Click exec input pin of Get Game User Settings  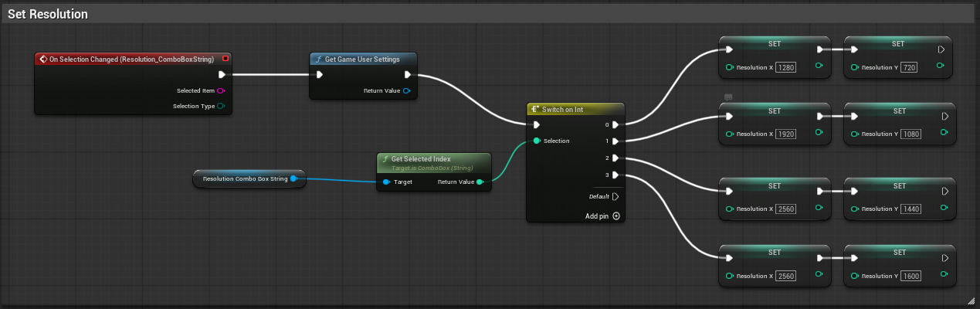tap(320, 75)
